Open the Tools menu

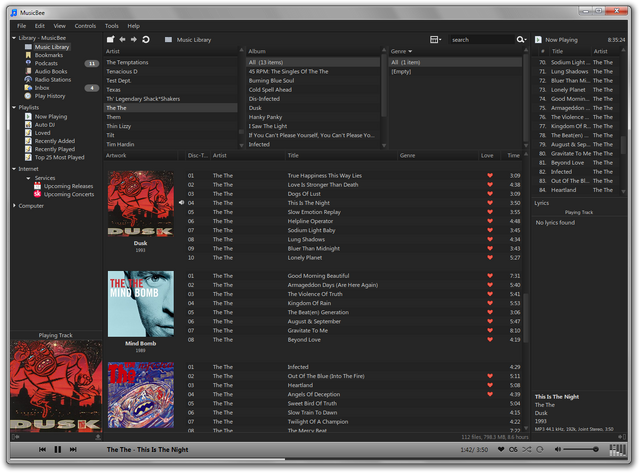tap(111, 26)
